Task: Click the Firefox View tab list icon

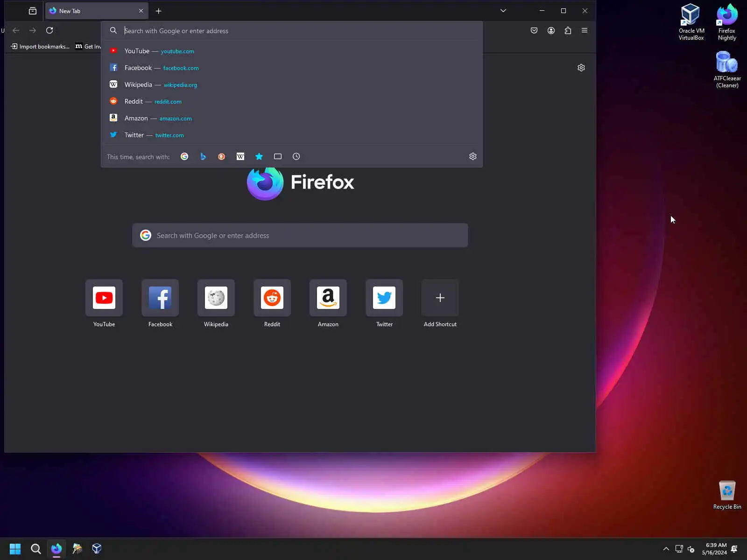Action: click(x=33, y=11)
